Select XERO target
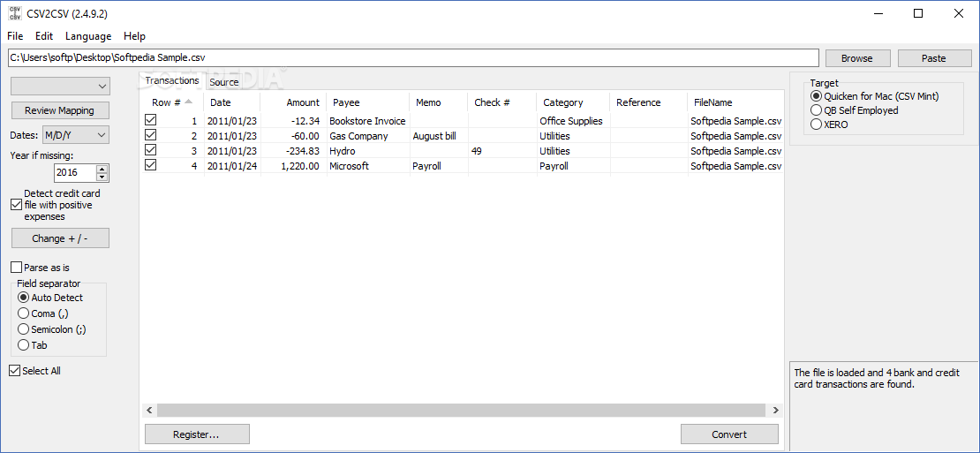The width and height of the screenshot is (980, 453). pos(816,125)
